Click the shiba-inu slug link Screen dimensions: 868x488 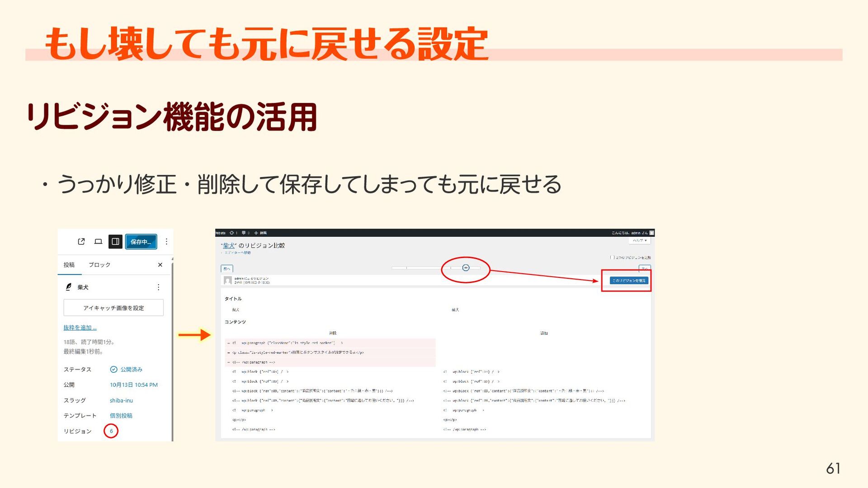[121, 401]
